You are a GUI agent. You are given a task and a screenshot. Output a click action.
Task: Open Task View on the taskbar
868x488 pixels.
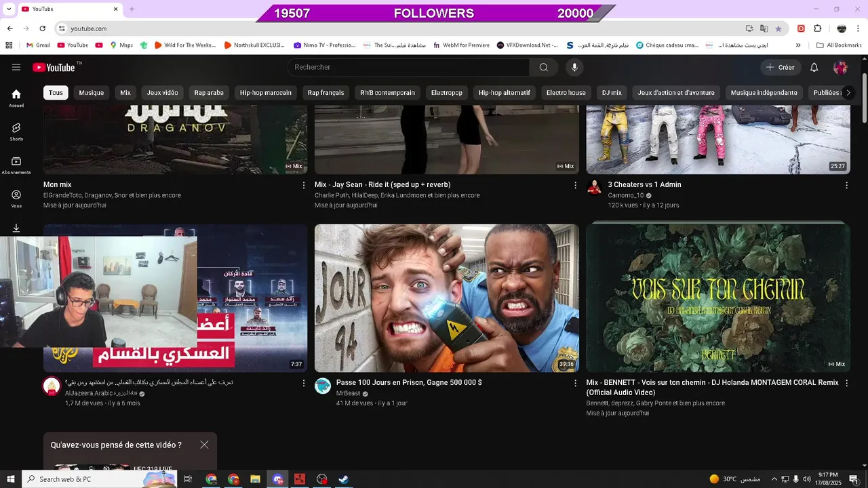click(x=188, y=479)
